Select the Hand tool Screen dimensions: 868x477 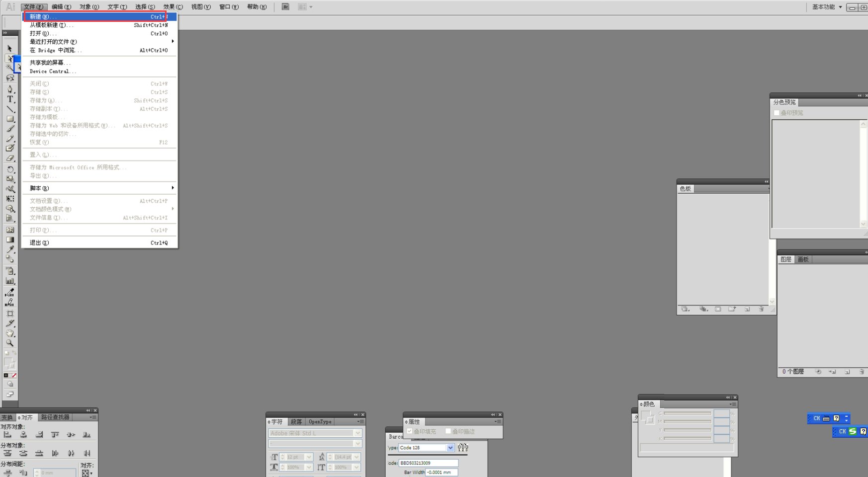point(10,333)
